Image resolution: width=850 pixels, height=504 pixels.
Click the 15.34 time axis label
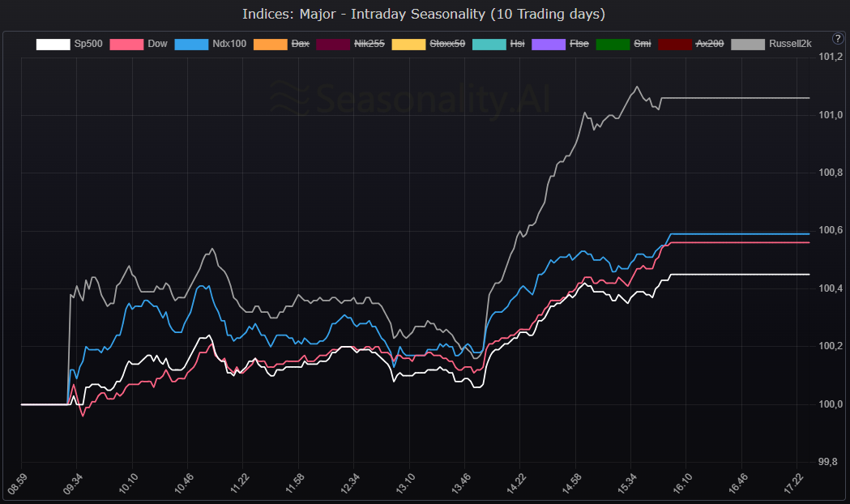(626, 484)
